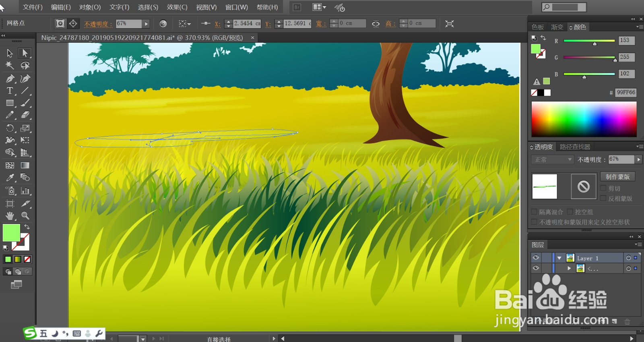Switch to the 渐变 panel tab

(x=557, y=27)
